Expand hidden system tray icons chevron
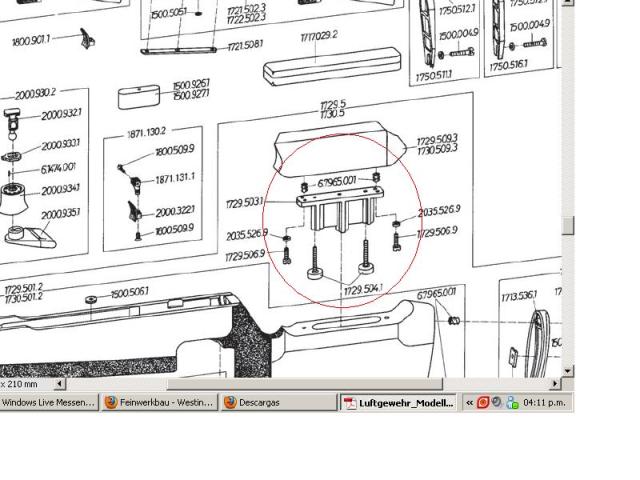The image size is (640, 480). (469, 403)
